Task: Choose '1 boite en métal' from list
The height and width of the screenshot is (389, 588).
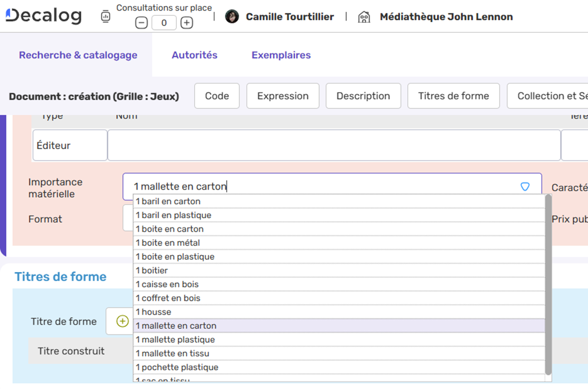Action: (167, 243)
